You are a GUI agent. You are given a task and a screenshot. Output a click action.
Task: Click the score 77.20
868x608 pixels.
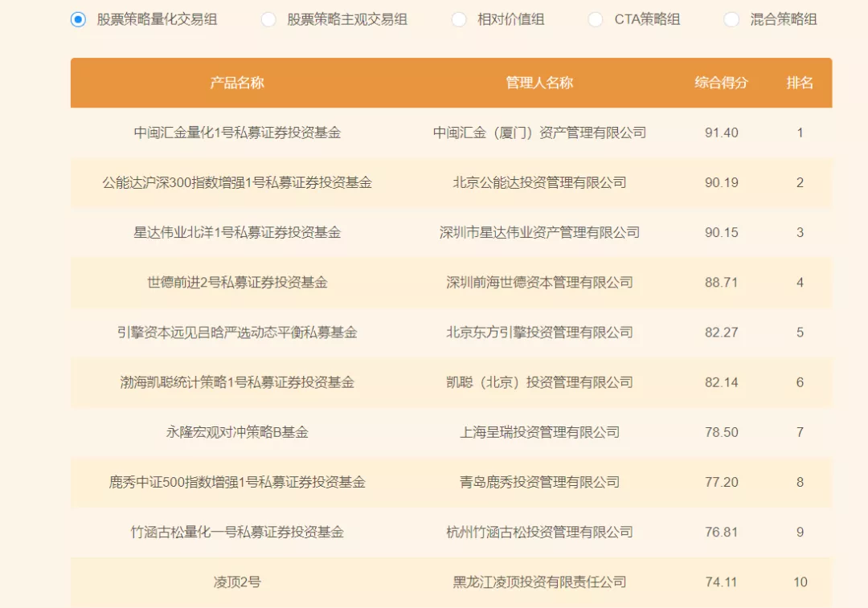pos(721,483)
